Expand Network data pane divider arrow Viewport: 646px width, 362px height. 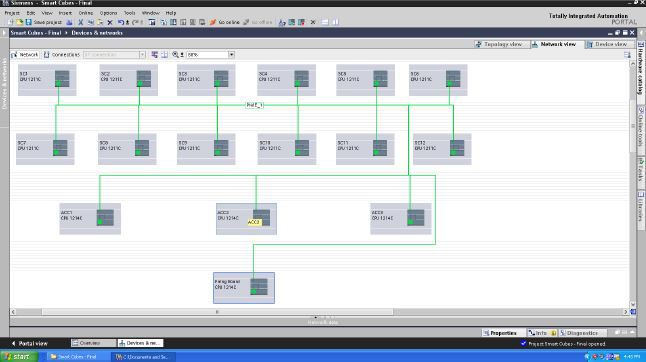(x=316, y=318)
